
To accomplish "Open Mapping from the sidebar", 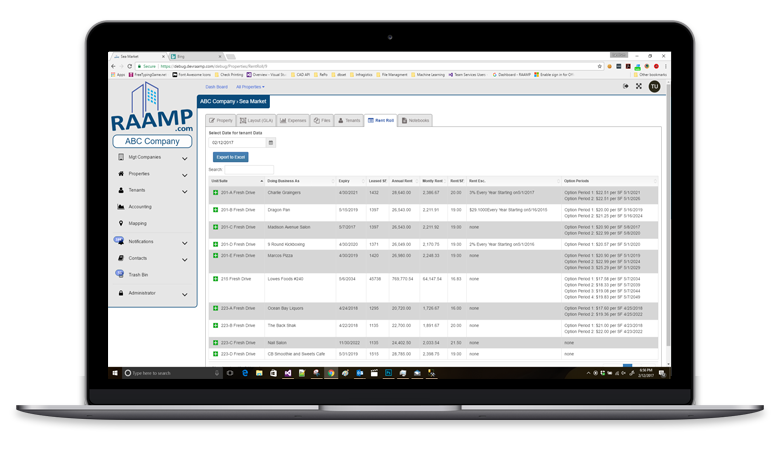I will tap(137, 224).
